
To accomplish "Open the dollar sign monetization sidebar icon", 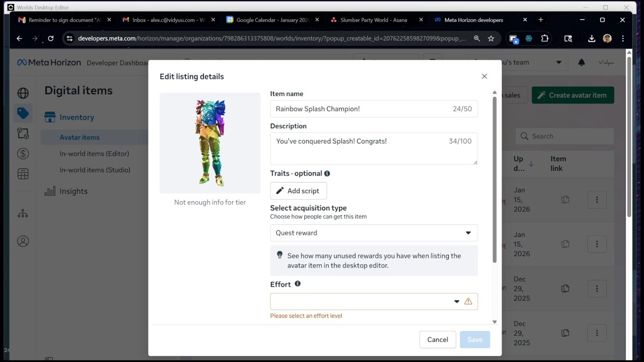I will point(23,153).
